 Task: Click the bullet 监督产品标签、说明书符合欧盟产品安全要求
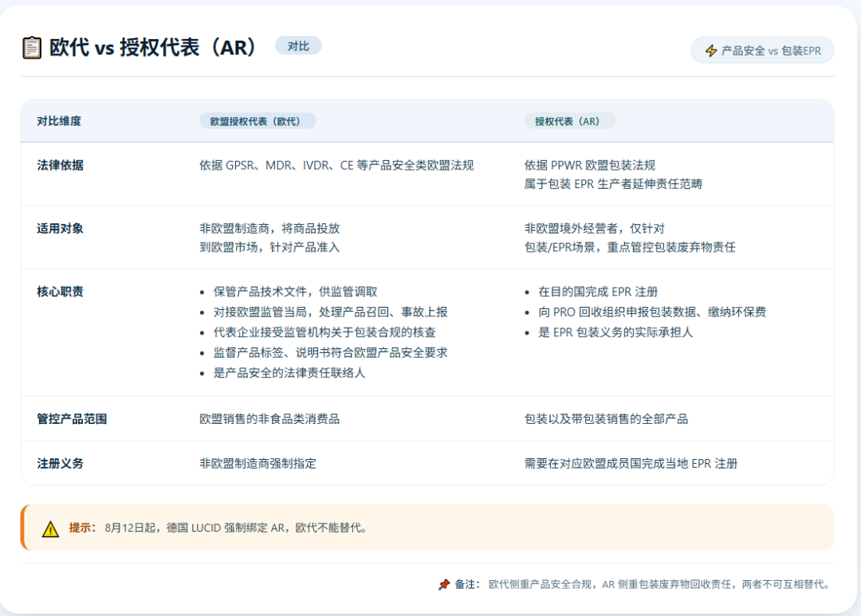(331, 352)
